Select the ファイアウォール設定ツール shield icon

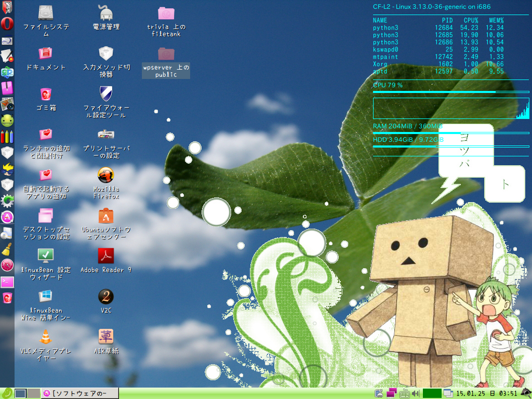point(106,102)
